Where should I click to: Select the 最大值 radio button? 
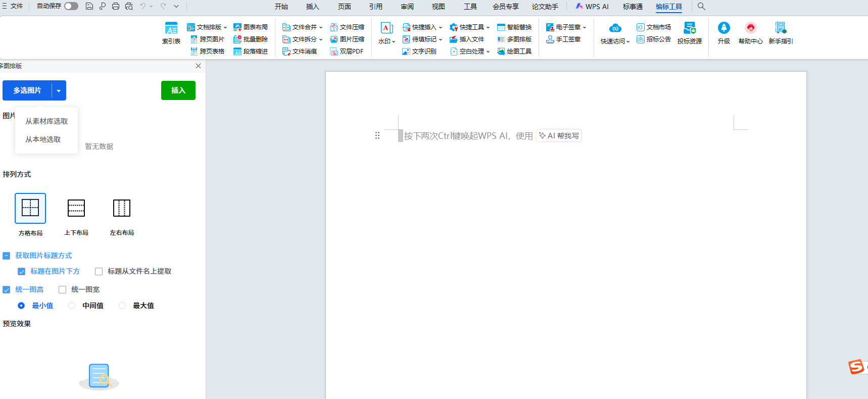[x=122, y=306]
